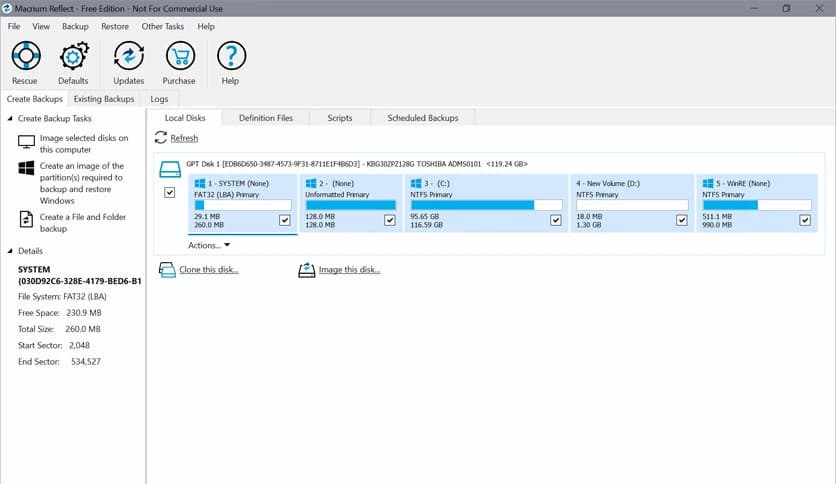This screenshot has height=484, width=836.
Task: Uncheck the 1 - SYSTEM partition checkbox
Action: [x=285, y=220]
